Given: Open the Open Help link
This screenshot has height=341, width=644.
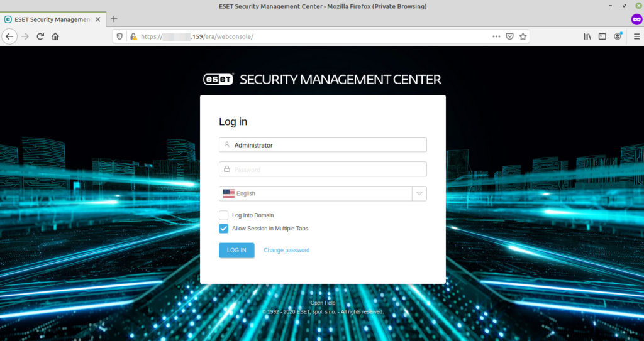Looking at the screenshot, I should pyautogui.click(x=323, y=303).
